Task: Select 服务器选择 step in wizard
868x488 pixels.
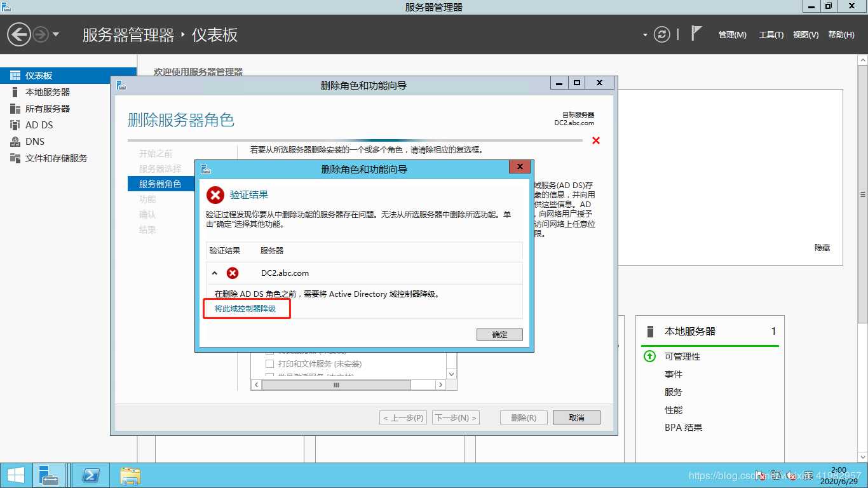Action: tap(160, 169)
